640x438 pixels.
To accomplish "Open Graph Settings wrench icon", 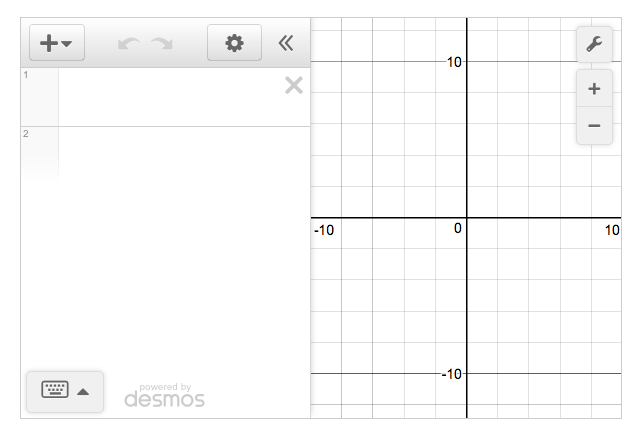I will click(594, 44).
